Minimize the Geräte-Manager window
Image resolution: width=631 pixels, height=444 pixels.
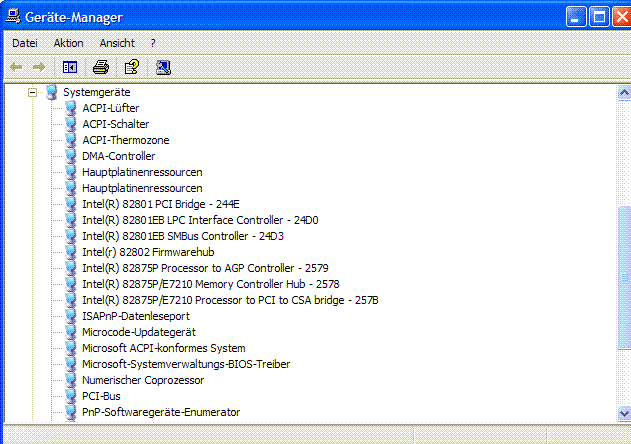pos(576,17)
